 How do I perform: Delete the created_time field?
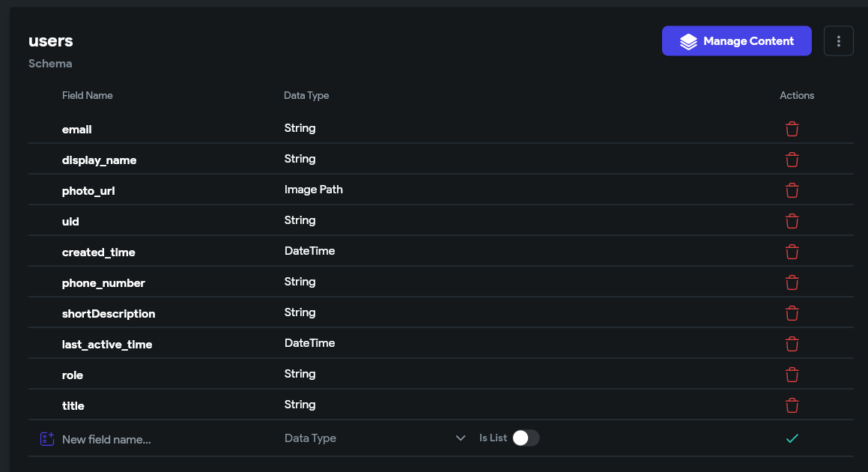point(792,252)
